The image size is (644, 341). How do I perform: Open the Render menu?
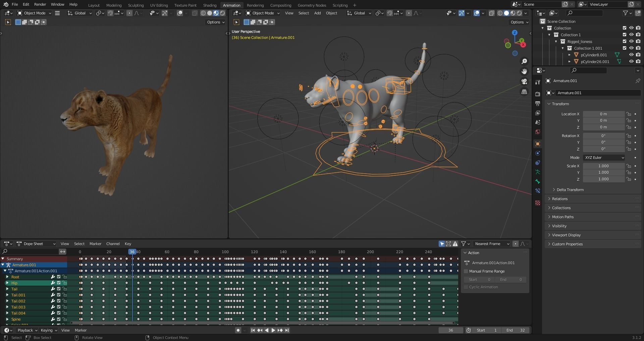coord(40,4)
